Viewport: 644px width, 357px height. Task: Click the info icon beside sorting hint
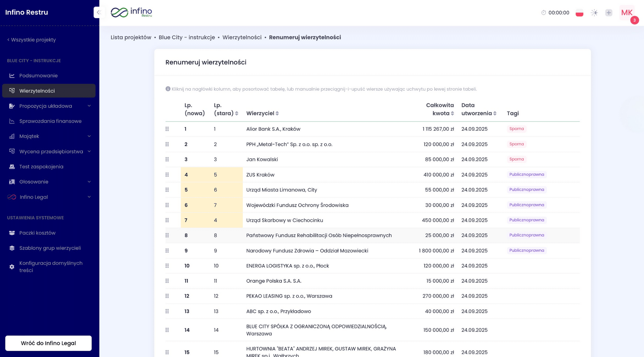[x=168, y=89]
